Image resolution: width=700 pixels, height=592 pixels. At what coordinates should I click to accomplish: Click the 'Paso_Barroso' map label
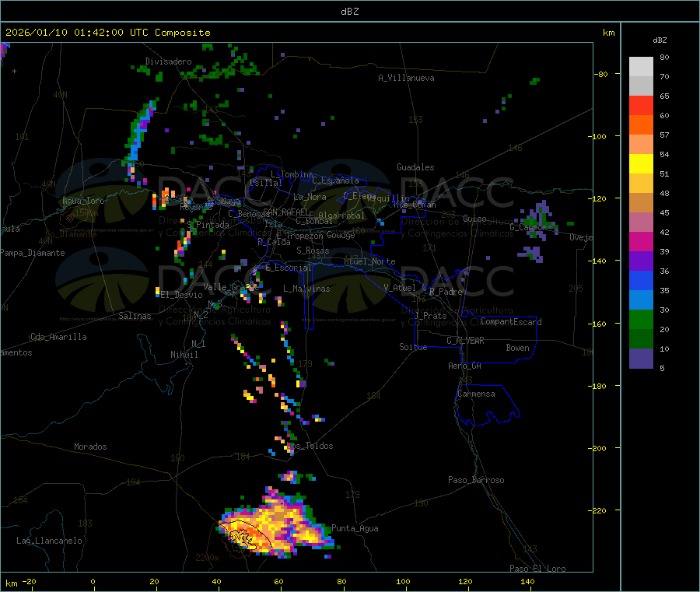[x=476, y=480]
